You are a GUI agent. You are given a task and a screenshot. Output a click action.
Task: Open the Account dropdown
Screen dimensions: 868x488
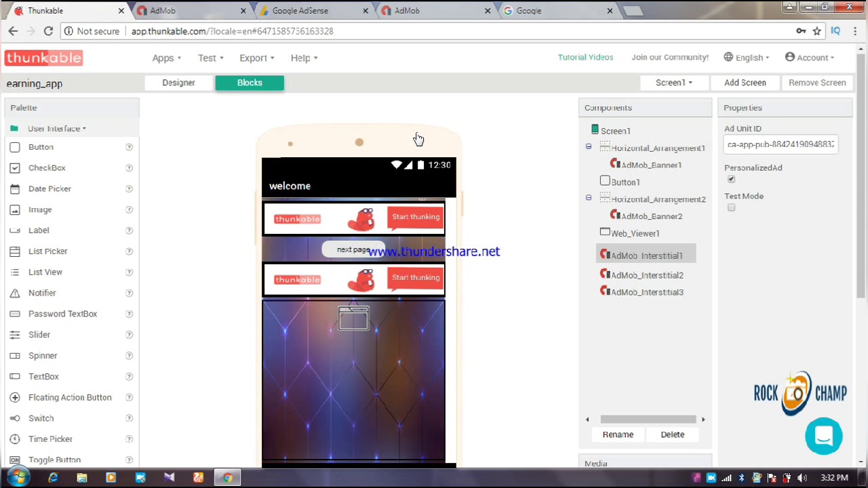(810, 58)
